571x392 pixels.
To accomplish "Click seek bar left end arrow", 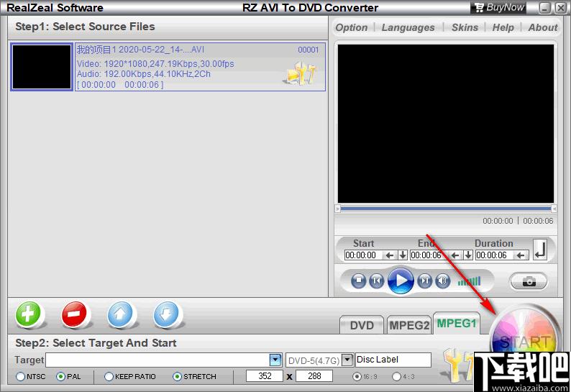I will pos(337,209).
